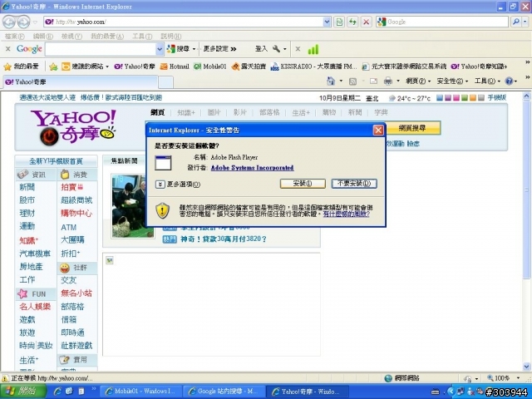Open the zoom 100% level dropdown
The height and width of the screenshot is (399, 532).
518,378
